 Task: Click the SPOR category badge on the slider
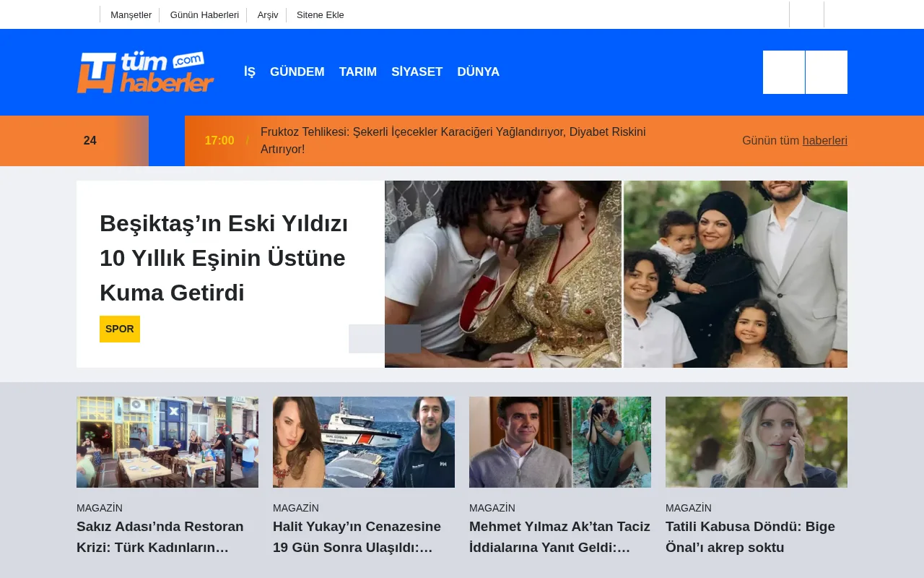(119, 329)
